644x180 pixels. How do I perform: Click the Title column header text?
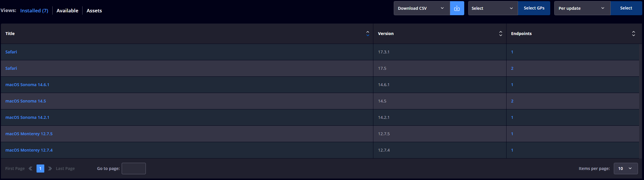tap(10, 34)
